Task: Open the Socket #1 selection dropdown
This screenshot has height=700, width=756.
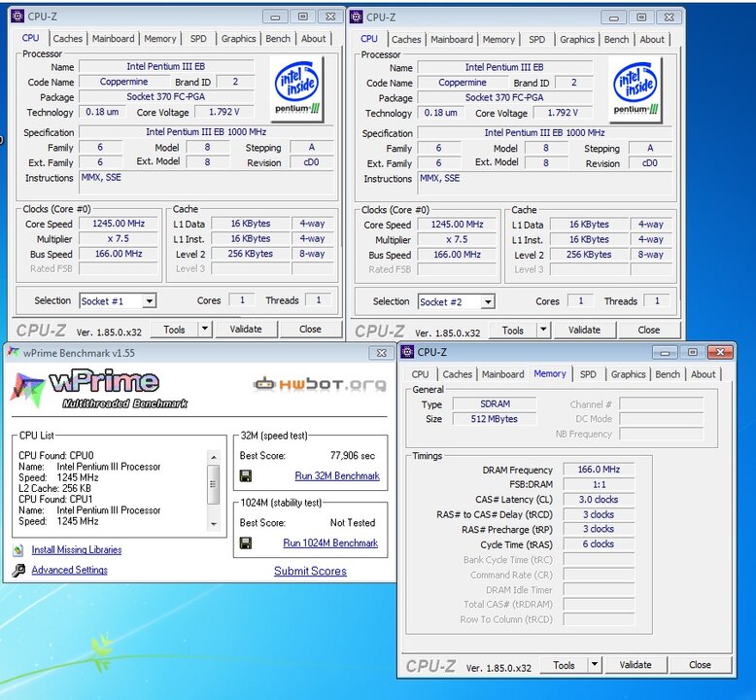Action: click(150, 301)
